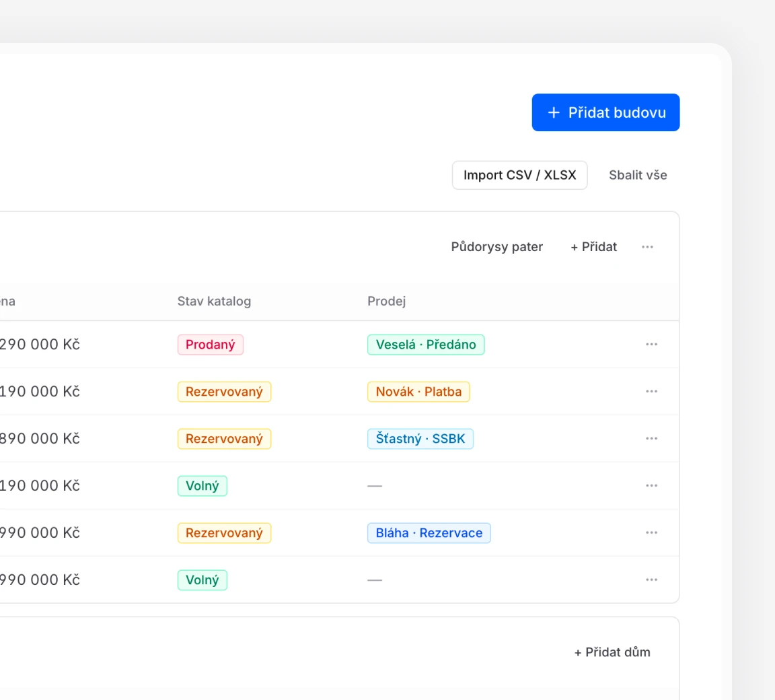Click the Stav katalog column header
The height and width of the screenshot is (700, 775).
pyautogui.click(x=214, y=301)
